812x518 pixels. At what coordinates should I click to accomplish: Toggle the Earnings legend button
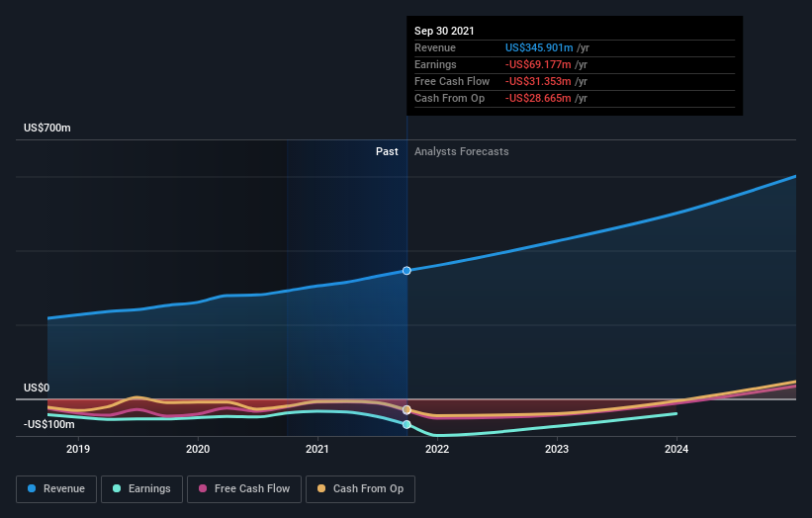pyautogui.click(x=141, y=489)
